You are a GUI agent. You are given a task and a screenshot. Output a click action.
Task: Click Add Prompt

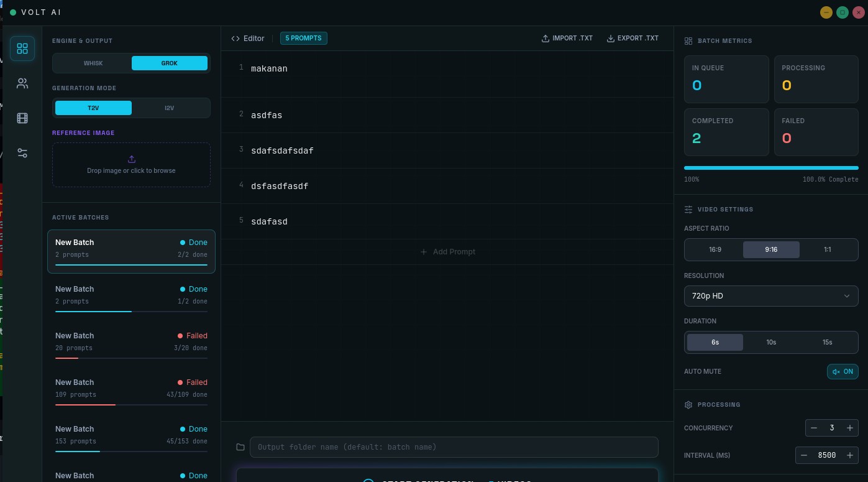[447, 252]
